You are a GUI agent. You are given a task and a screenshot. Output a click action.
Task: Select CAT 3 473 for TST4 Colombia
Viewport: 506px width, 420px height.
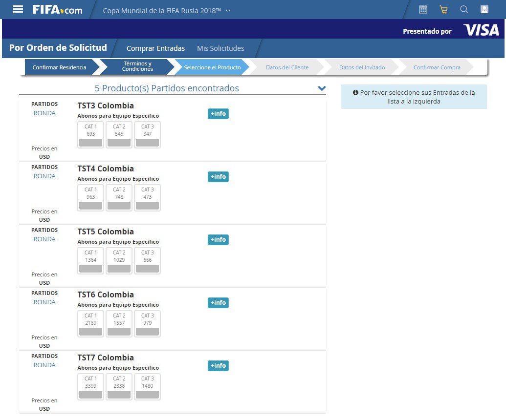click(x=148, y=198)
